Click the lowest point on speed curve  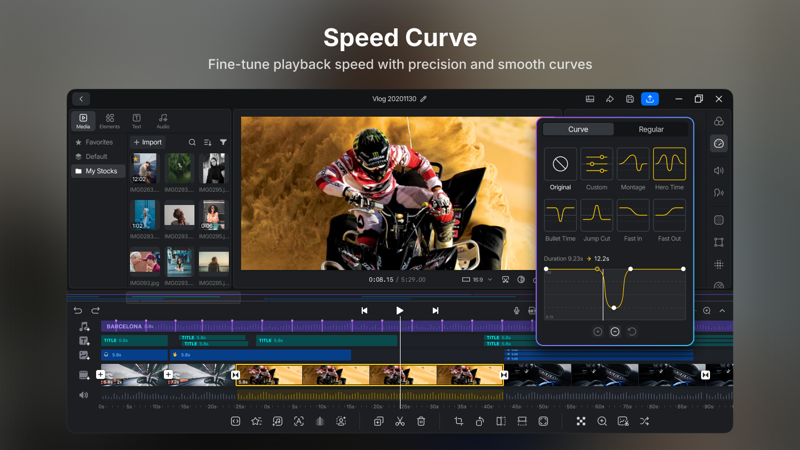point(614,308)
